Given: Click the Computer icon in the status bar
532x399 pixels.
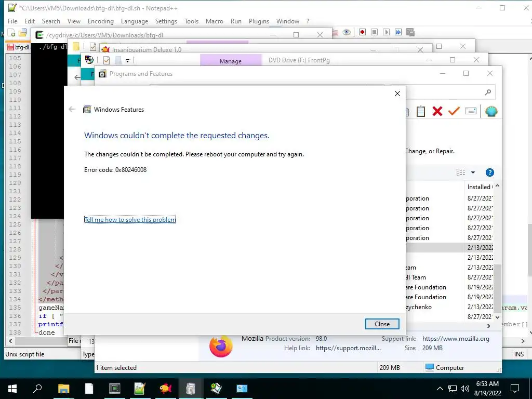Looking at the screenshot, I should (x=430, y=367).
